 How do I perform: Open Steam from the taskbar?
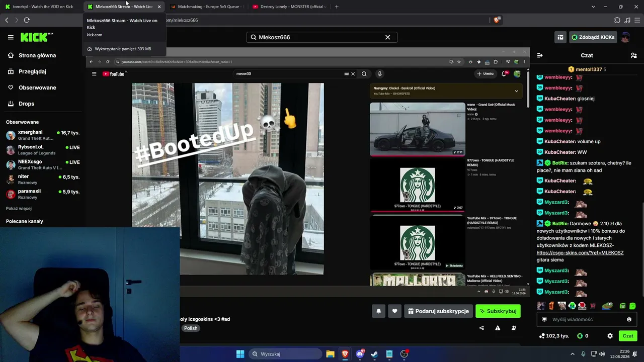374,354
